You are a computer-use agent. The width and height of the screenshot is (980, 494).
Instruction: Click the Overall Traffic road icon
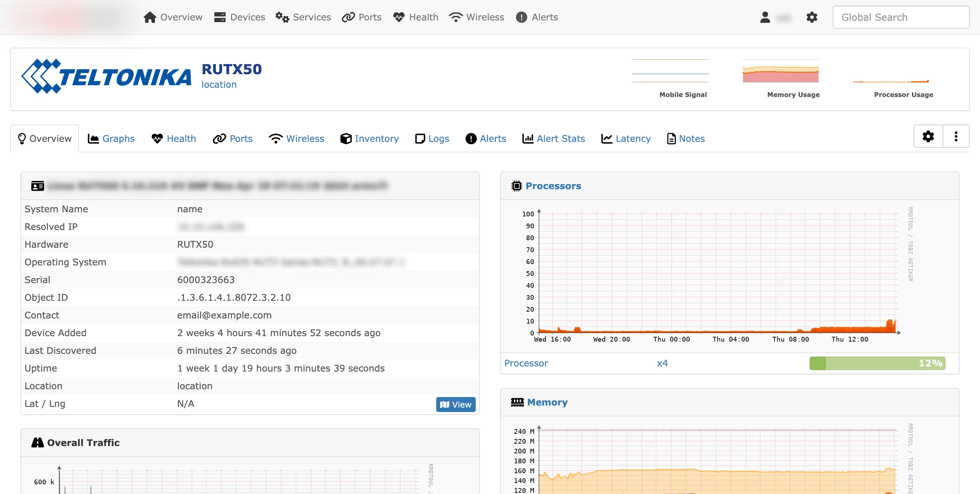pyautogui.click(x=38, y=443)
